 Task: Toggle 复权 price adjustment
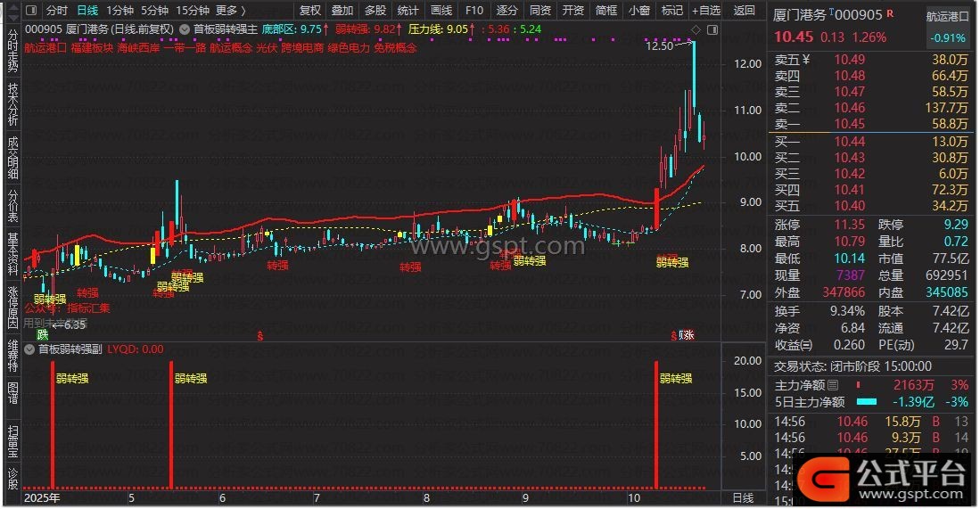[309, 11]
